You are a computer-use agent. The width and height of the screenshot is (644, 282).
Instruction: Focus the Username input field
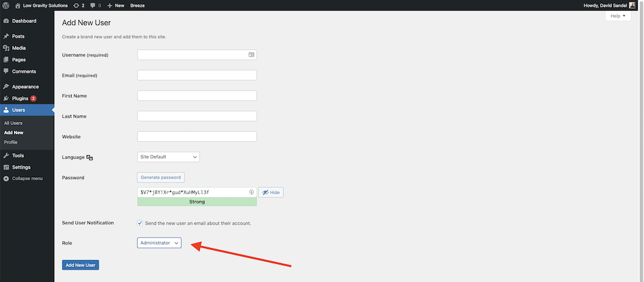tap(197, 55)
